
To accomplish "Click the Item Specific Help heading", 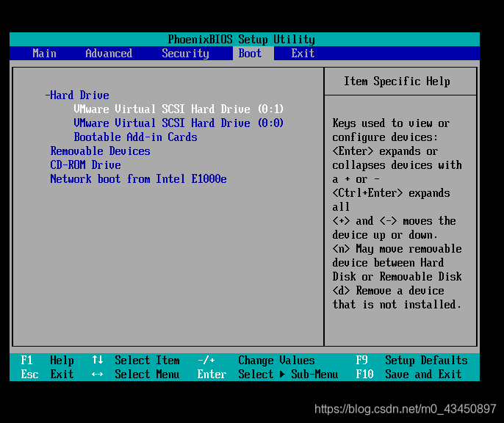I will 397,82.
